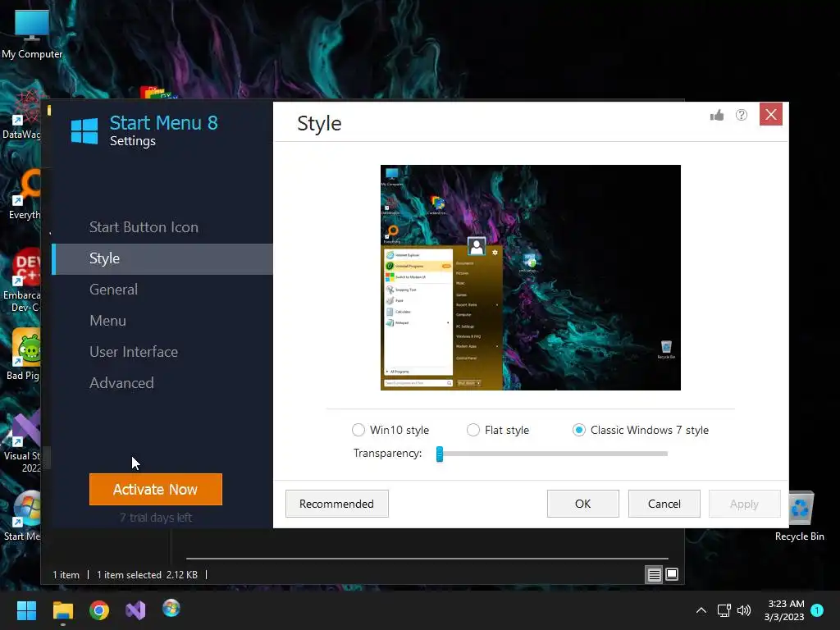Click '1 item selected 2.12 KB' status text

(148, 575)
